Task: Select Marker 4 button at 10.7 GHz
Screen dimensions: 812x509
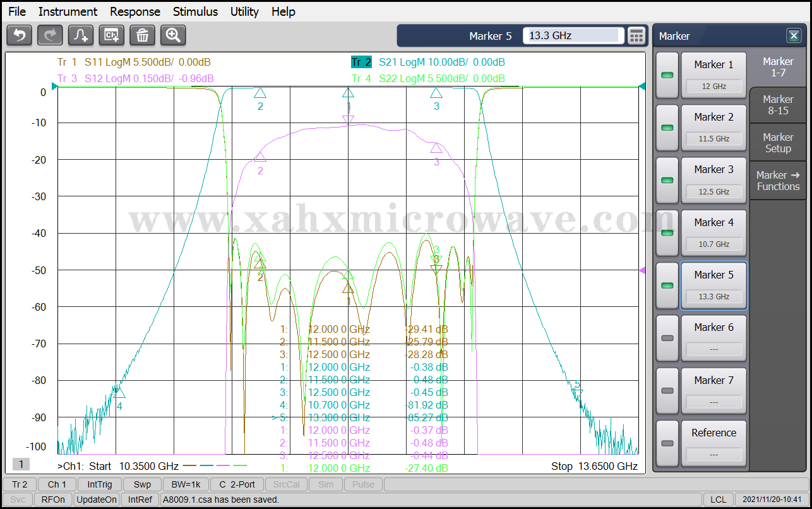Action: [x=713, y=233]
